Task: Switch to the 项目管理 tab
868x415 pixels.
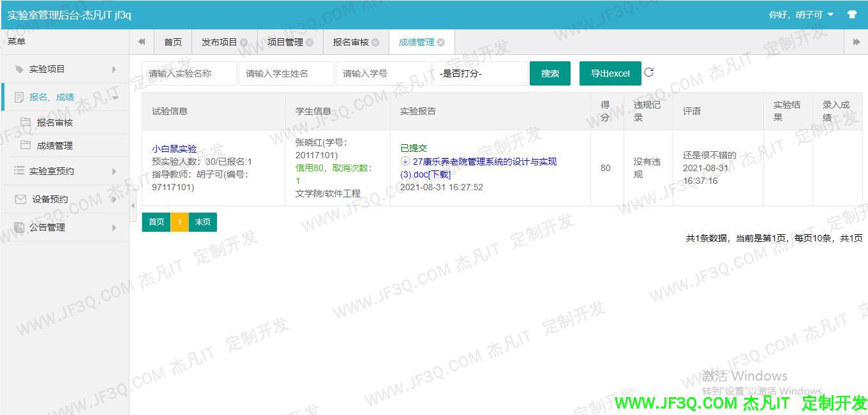Action: coord(285,41)
